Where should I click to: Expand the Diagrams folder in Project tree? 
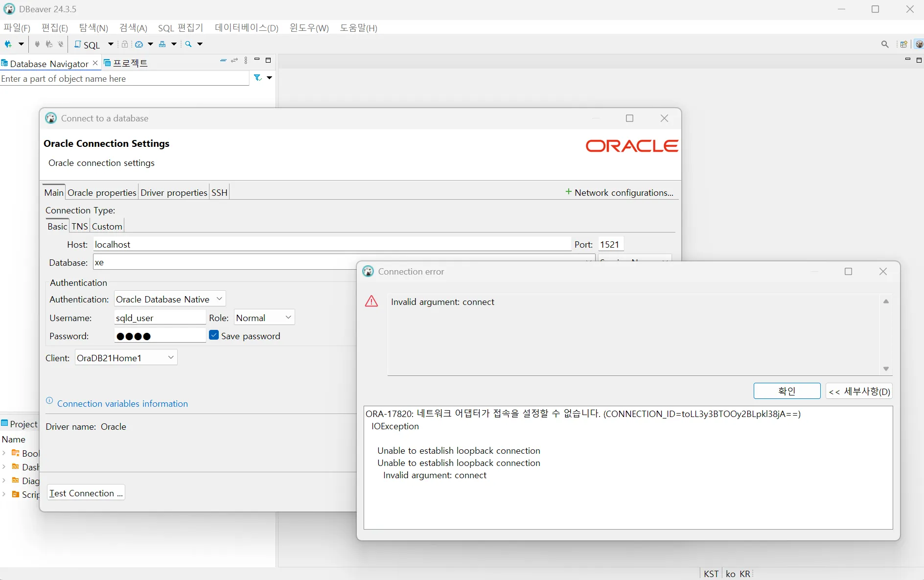4,481
